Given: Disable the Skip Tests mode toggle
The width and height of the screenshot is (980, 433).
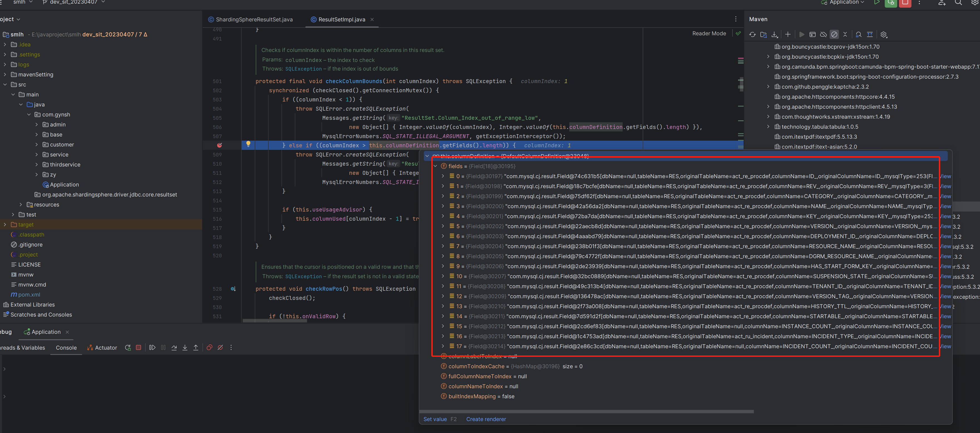Looking at the screenshot, I should (834, 34).
